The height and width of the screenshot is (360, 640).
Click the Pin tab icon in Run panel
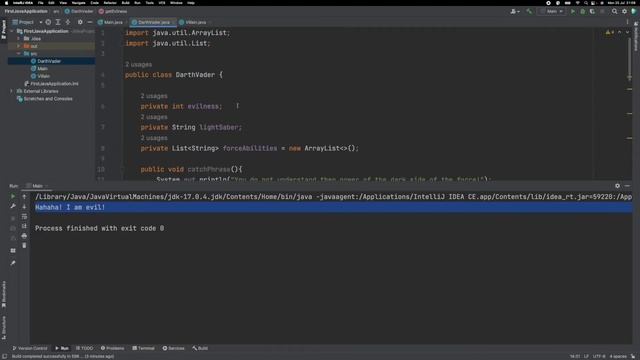13,263
